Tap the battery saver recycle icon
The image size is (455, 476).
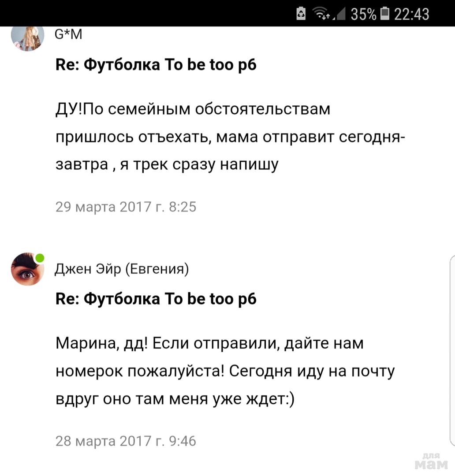click(301, 14)
